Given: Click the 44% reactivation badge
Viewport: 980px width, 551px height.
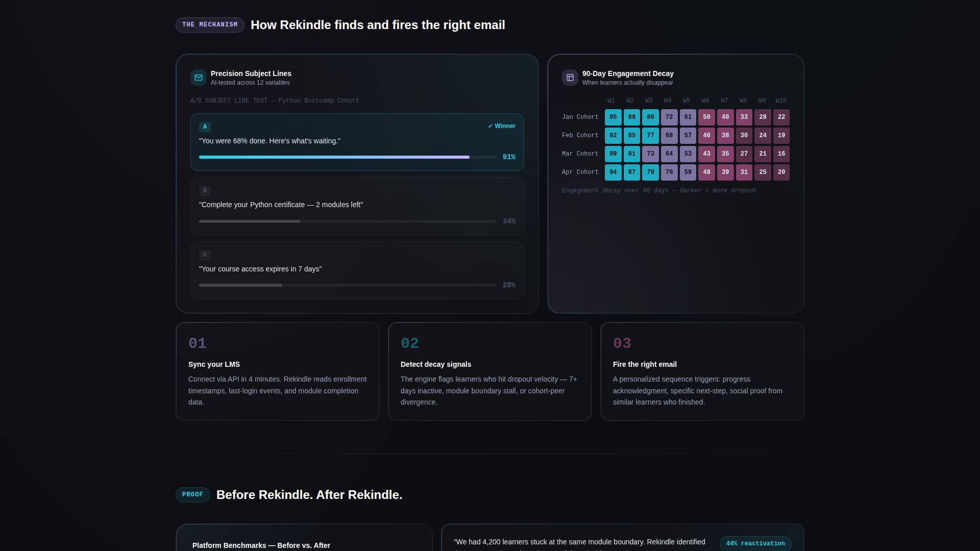Looking at the screenshot, I should pos(755,544).
